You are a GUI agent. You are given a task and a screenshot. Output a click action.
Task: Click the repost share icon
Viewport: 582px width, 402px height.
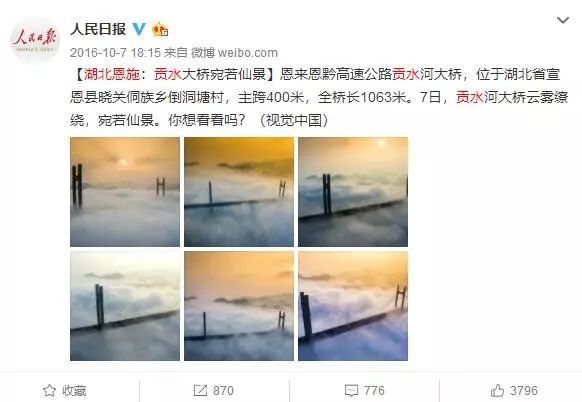pyautogui.click(x=200, y=390)
